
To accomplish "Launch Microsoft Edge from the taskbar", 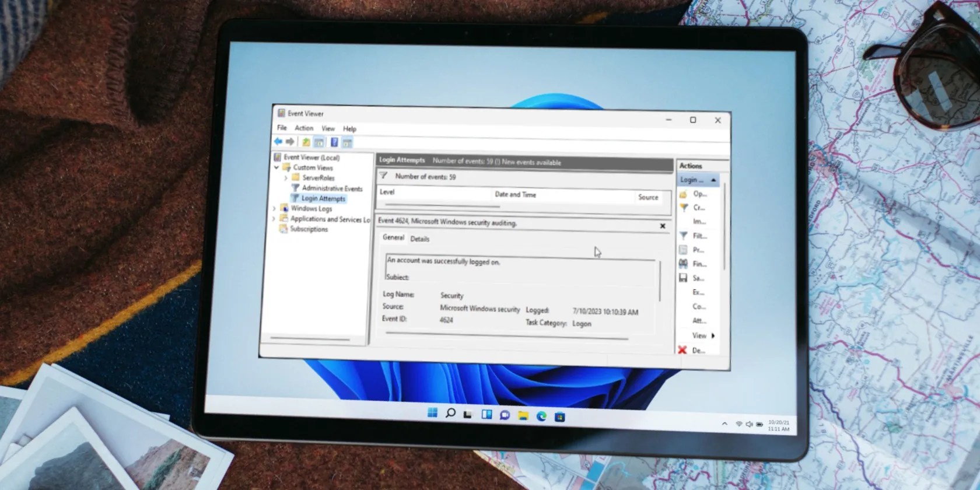I will pos(541,416).
